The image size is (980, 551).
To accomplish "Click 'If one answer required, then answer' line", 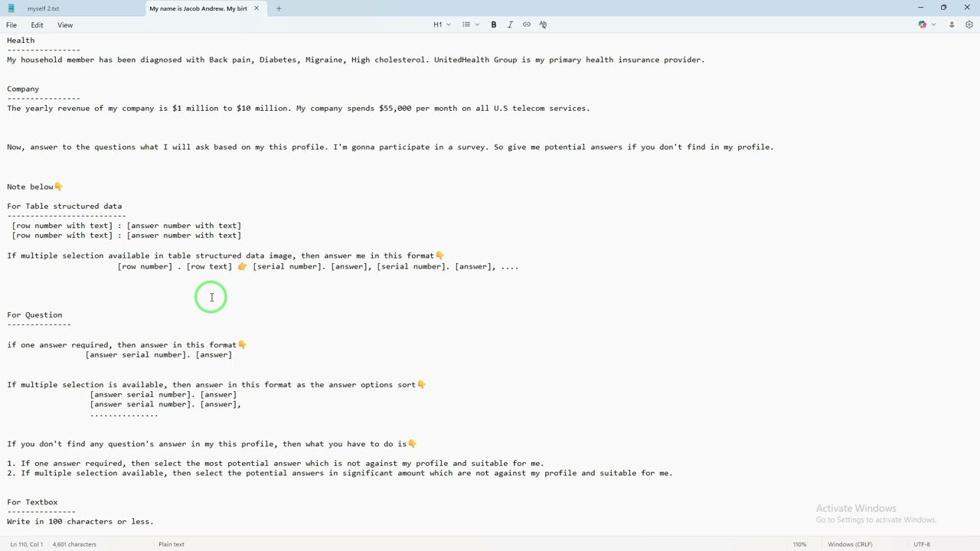I will click(x=127, y=345).
